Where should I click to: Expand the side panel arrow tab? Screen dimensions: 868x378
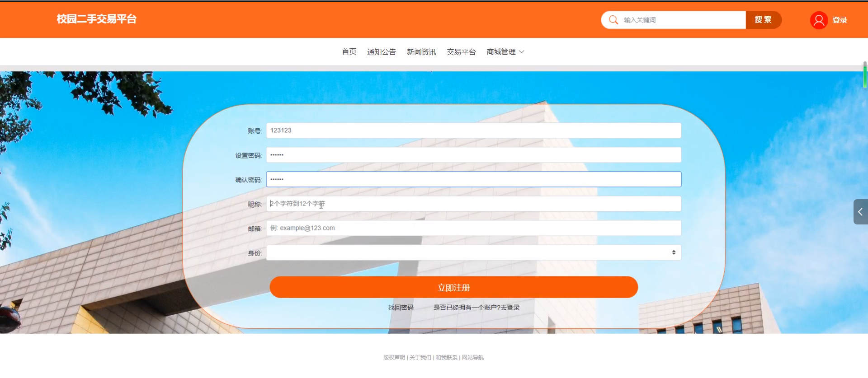[860, 212]
